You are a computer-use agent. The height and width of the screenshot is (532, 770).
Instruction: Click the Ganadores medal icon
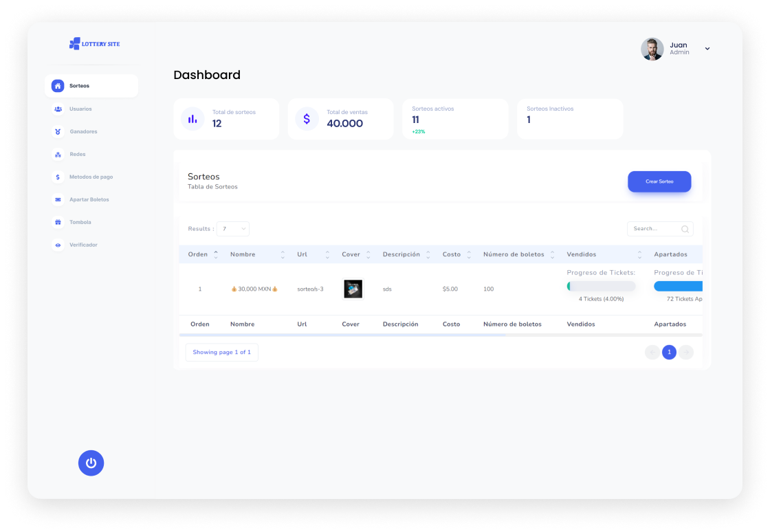click(58, 131)
